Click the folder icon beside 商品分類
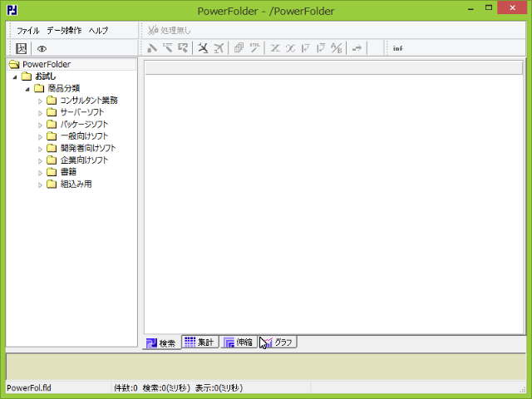 (39, 88)
